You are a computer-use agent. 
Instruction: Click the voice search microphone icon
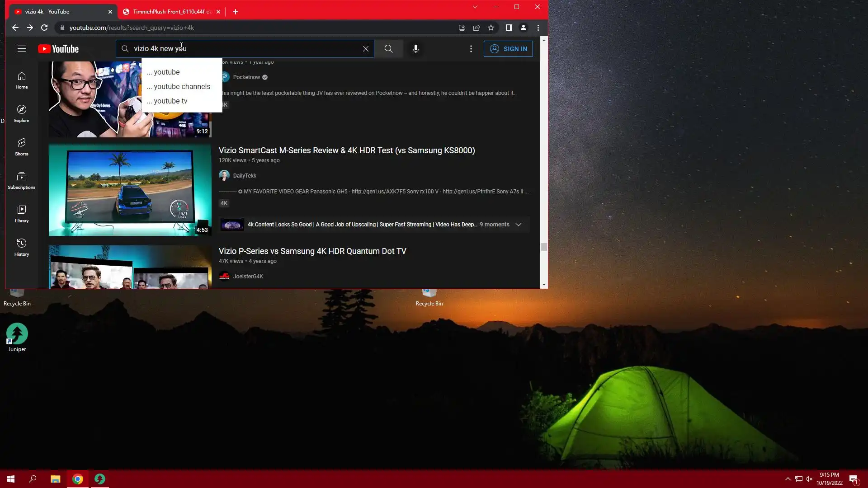[x=415, y=49]
